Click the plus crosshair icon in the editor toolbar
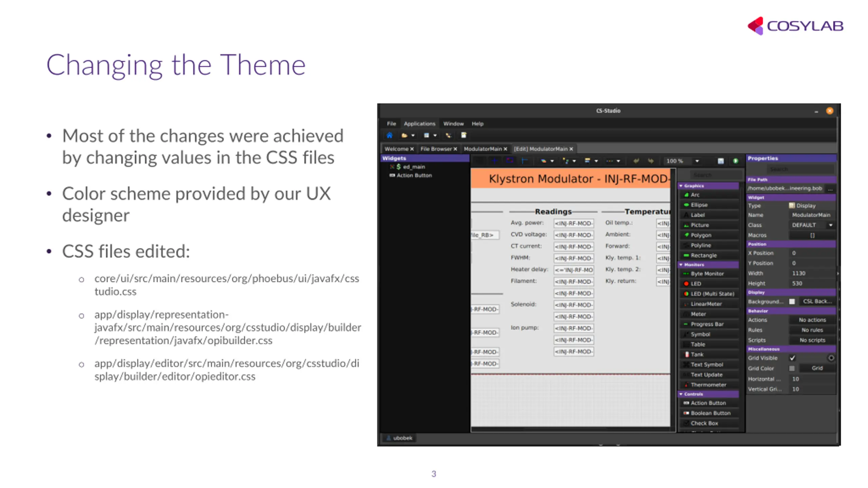This screenshot has height=488, width=868. coord(494,161)
